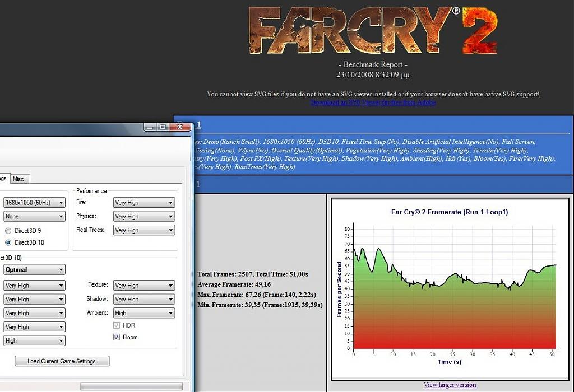Click the "- Benchmark Report -" heading
This screenshot has width=574, height=392.
pos(373,65)
